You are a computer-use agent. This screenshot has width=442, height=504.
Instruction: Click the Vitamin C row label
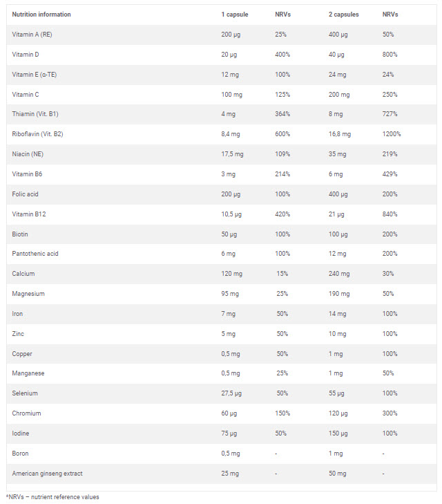coord(26,95)
